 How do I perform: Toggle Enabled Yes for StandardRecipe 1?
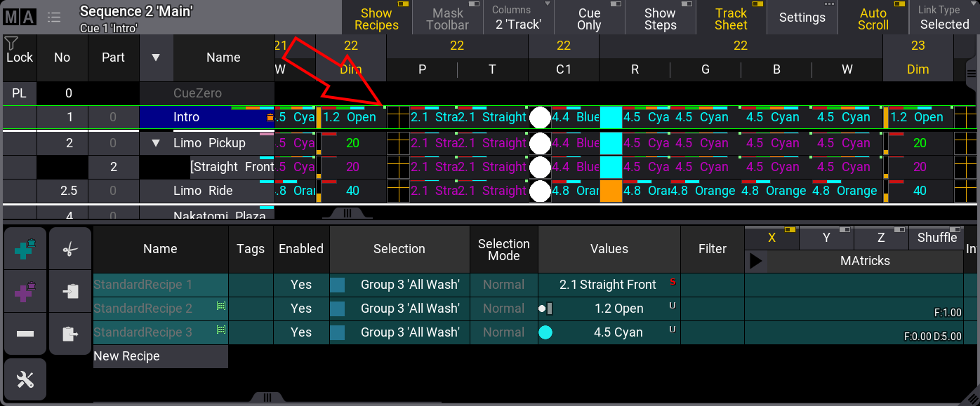tap(301, 285)
